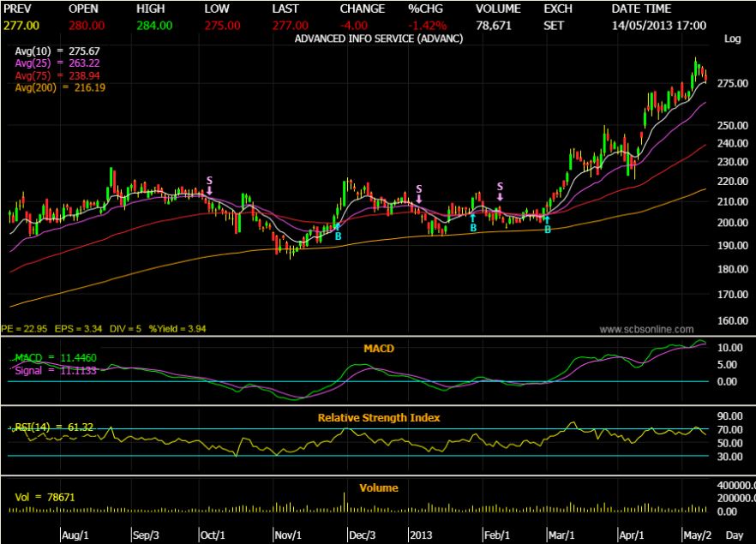The height and width of the screenshot is (544, 756).
Task: Click the Volume panel title
Action: click(x=378, y=488)
